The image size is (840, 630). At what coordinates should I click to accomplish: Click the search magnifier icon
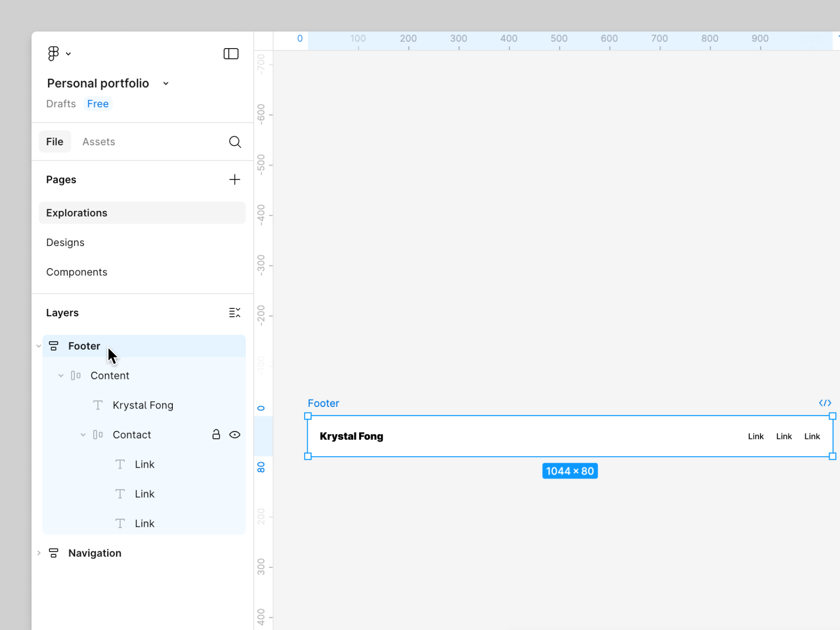pos(235,142)
